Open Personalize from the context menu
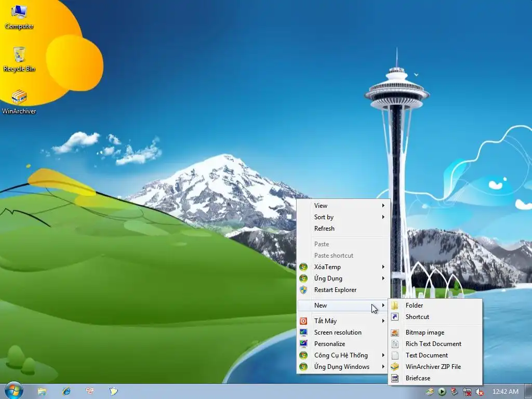Image resolution: width=532 pixels, height=399 pixels. [343, 344]
